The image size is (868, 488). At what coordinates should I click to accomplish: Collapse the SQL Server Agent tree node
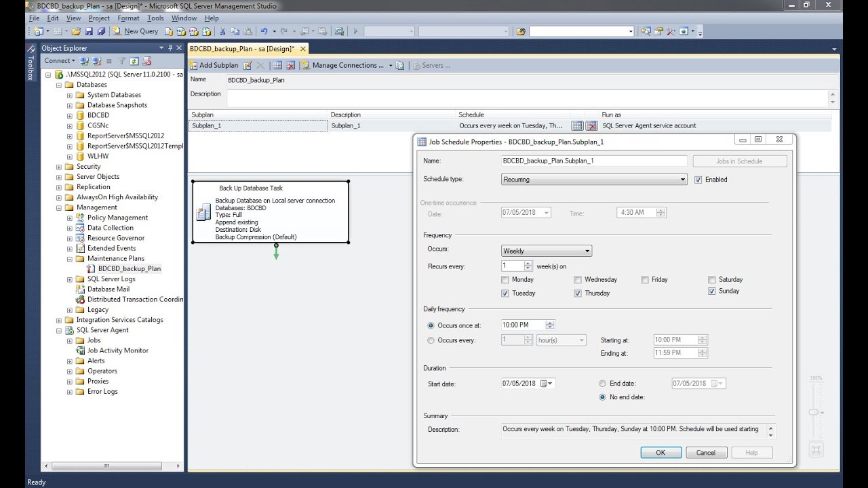point(59,330)
